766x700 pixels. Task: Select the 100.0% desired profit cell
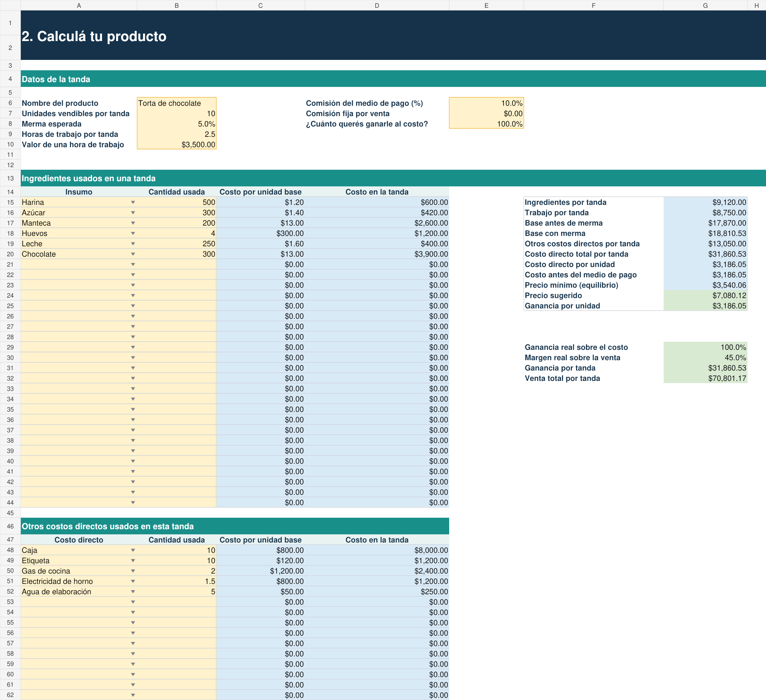tap(487, 124)
